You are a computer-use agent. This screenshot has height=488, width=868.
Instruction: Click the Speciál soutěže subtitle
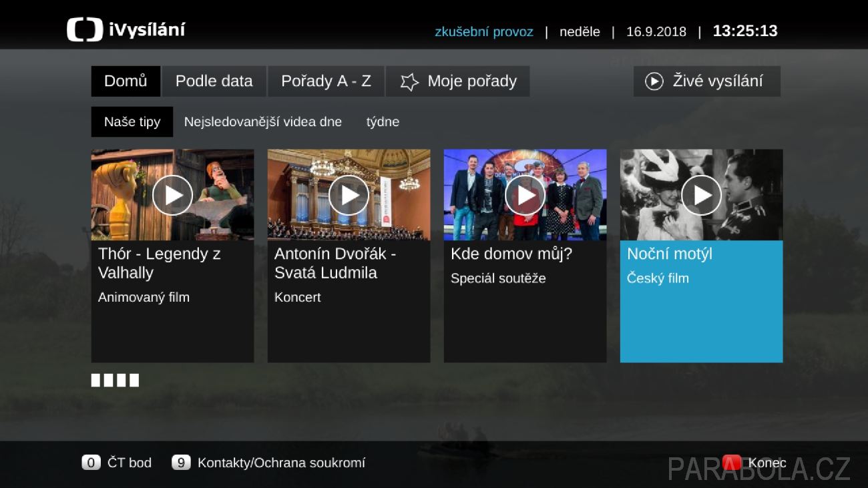click(498, 278)
